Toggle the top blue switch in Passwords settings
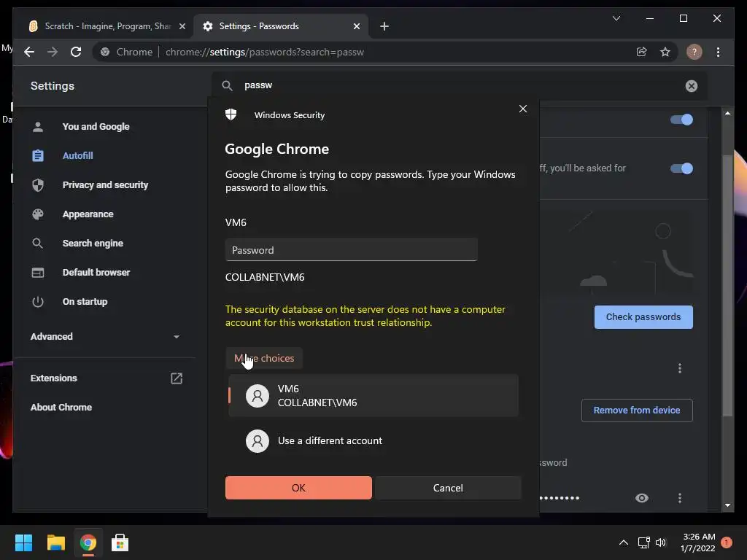 coord(681,120)
